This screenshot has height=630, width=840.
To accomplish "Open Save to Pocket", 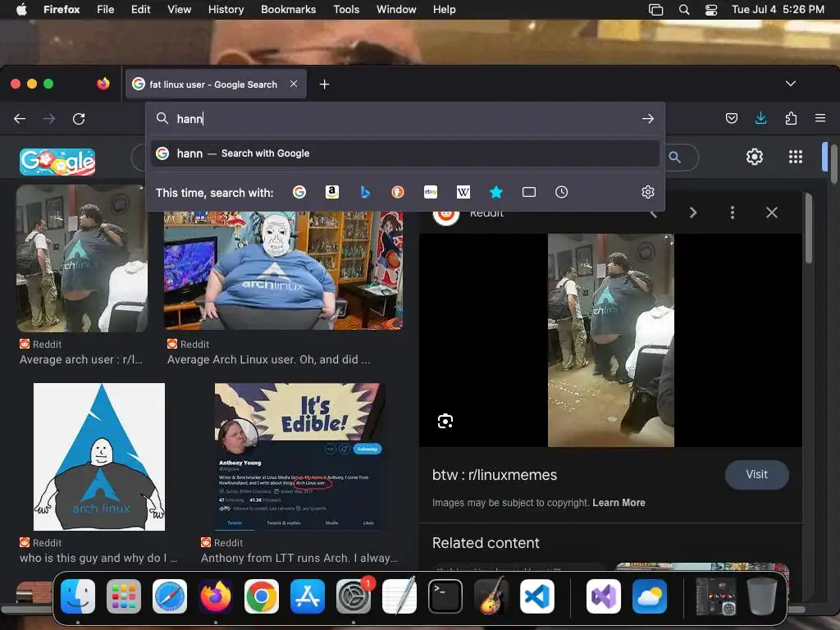I will 731,118.
